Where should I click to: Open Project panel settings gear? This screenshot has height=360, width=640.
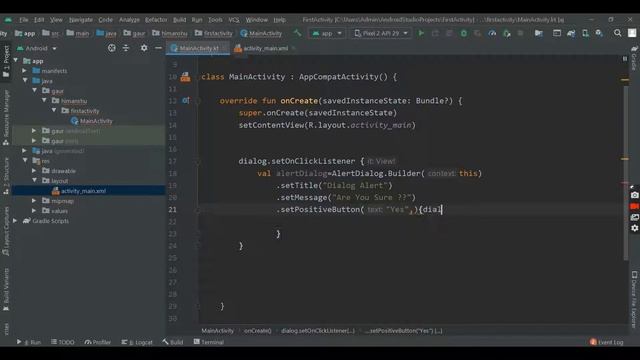click(144, 48)
